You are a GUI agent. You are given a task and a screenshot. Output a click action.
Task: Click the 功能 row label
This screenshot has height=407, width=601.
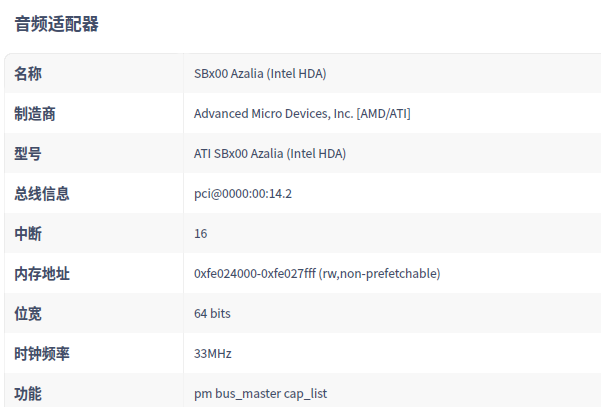click(x=28, y=394)
